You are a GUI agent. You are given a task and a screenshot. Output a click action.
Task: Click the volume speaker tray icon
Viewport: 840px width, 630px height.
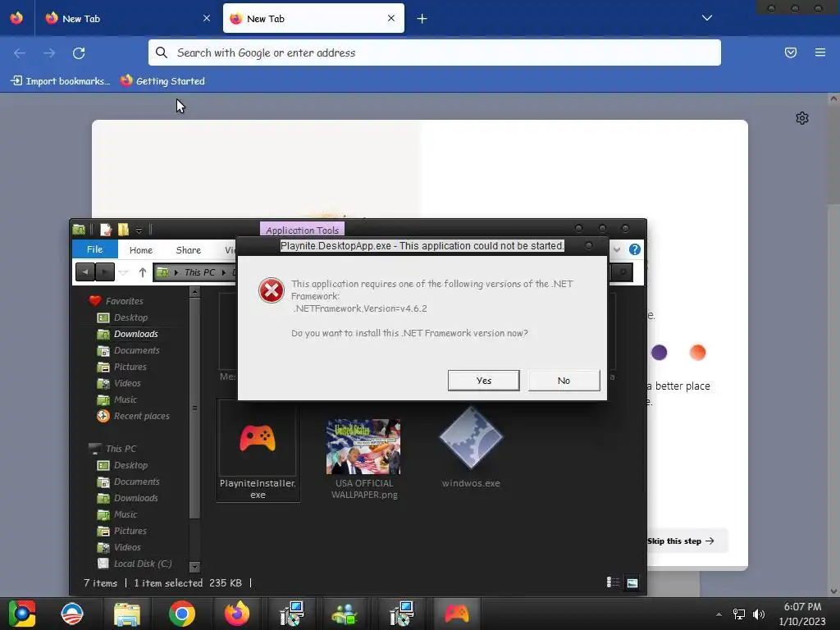(x=759, y=614)
